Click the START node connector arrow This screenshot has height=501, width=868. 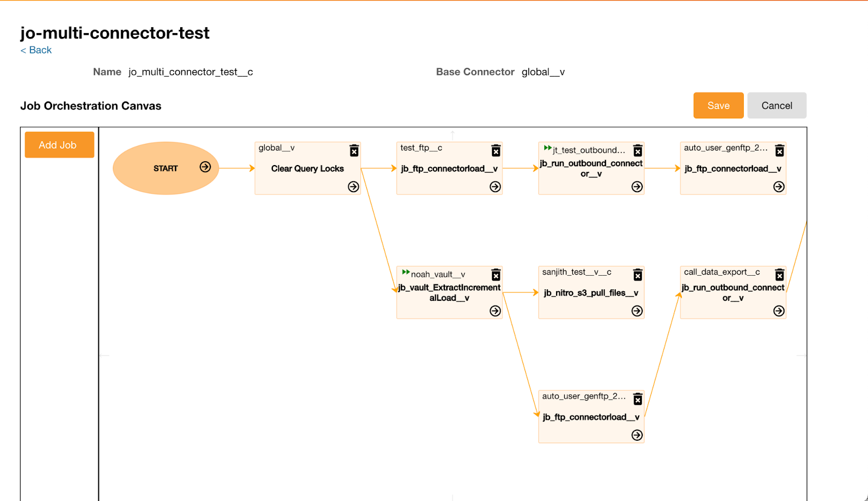pyautogui.click(x=205, y=167)
